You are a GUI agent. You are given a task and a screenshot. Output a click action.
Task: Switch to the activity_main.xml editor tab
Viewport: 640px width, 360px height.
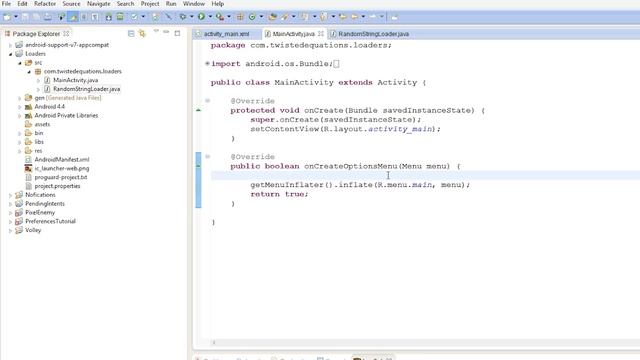226,34
